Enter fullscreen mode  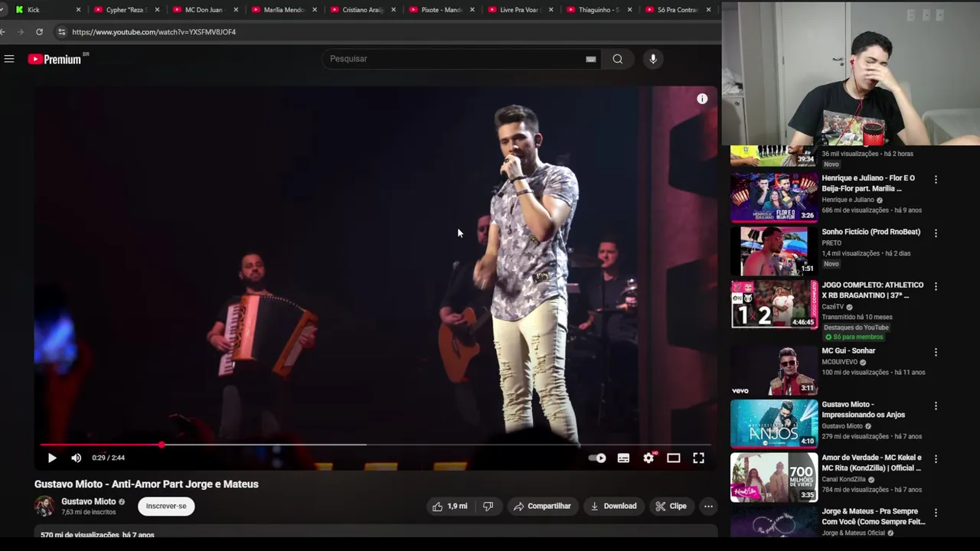(x=699, y=458)
